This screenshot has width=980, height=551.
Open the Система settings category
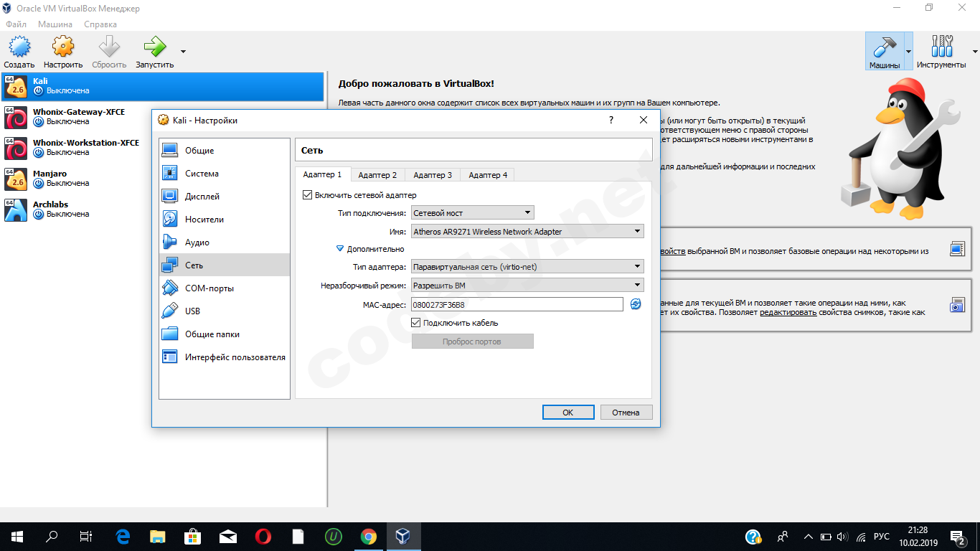tap(224, 174)
